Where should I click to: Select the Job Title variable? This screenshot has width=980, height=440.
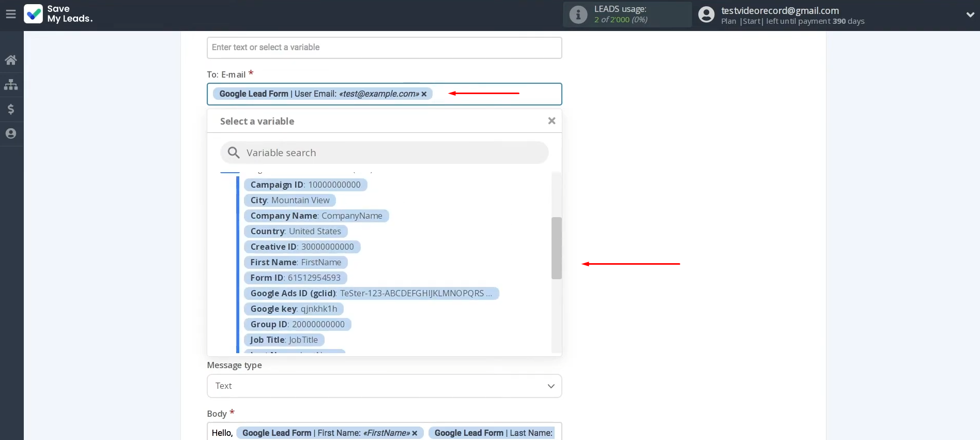[x=284, y=340]
